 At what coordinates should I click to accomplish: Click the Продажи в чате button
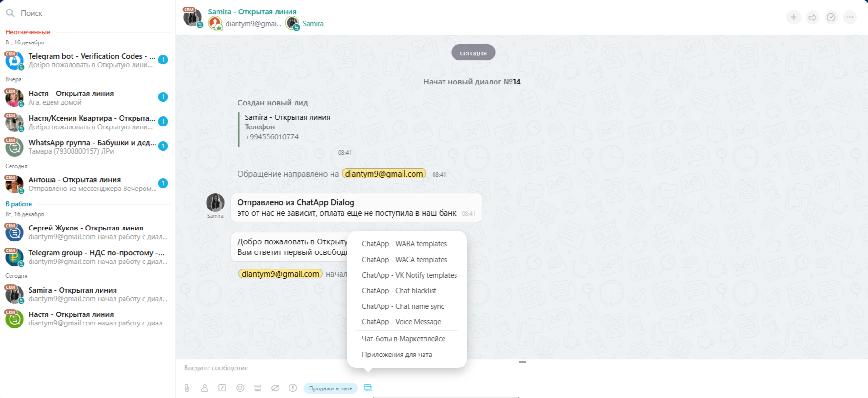click(x=331, y=388)
